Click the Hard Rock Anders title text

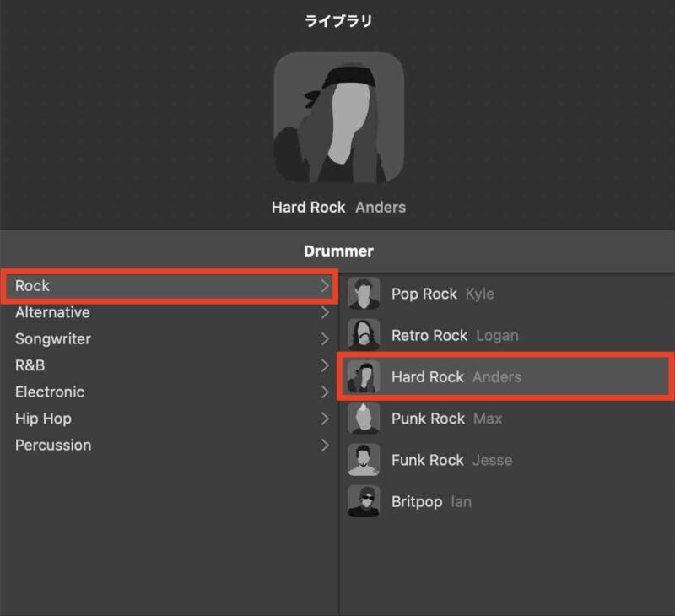click(x=338, y=207)
